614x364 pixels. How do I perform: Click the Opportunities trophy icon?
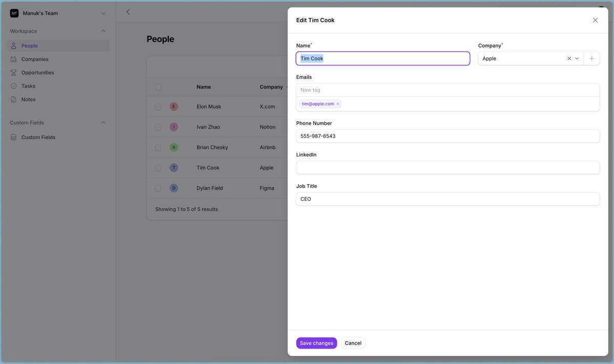(14, 73)
